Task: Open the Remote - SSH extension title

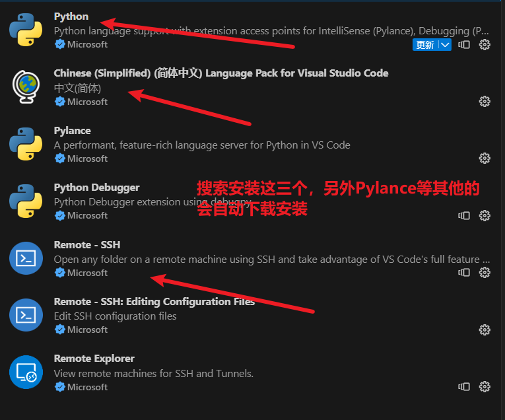Action: click(x=87, y=245)
